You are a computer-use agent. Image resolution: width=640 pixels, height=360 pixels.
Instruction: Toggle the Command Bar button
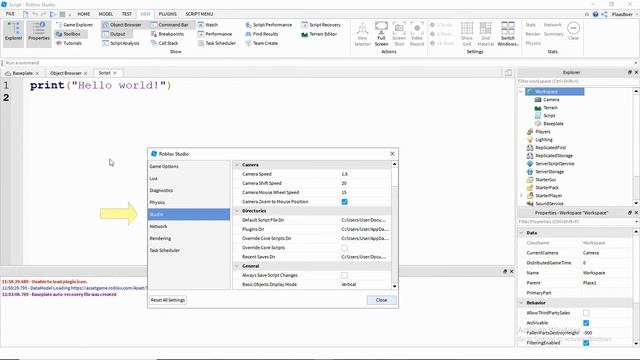coord(170,25)
